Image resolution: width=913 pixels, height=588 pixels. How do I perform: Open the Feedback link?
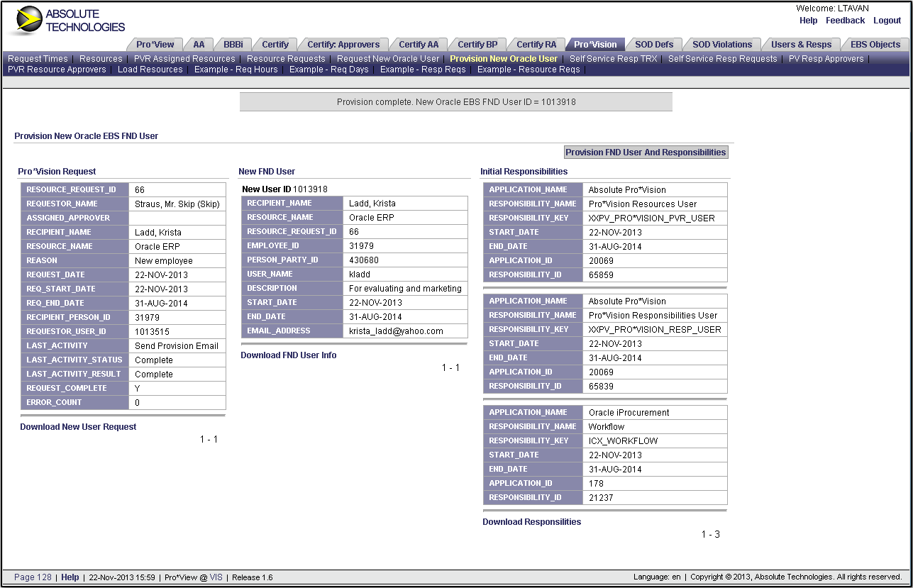click(845, 21)
